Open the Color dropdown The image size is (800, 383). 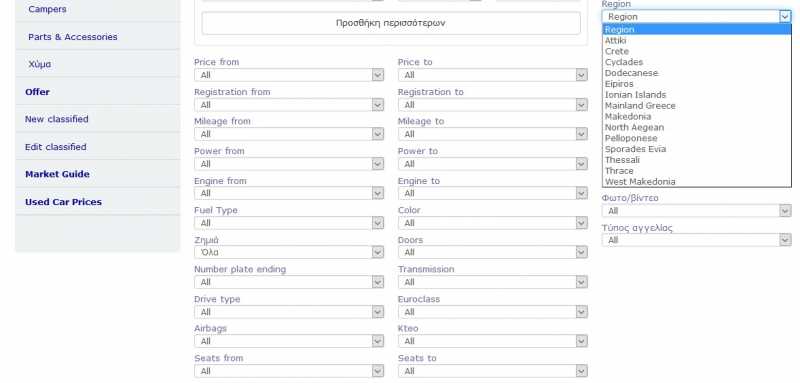[x=492, y=223]
